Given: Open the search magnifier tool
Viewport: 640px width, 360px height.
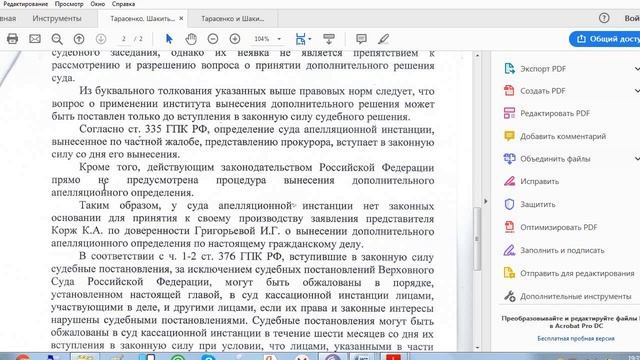Looking at the screenshot, I should [x=57, y=39].
